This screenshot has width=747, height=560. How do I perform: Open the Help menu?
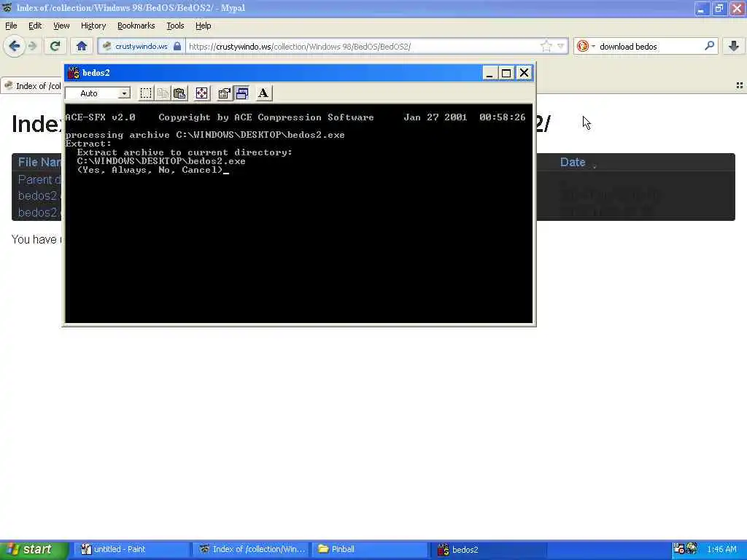(204, 26)
